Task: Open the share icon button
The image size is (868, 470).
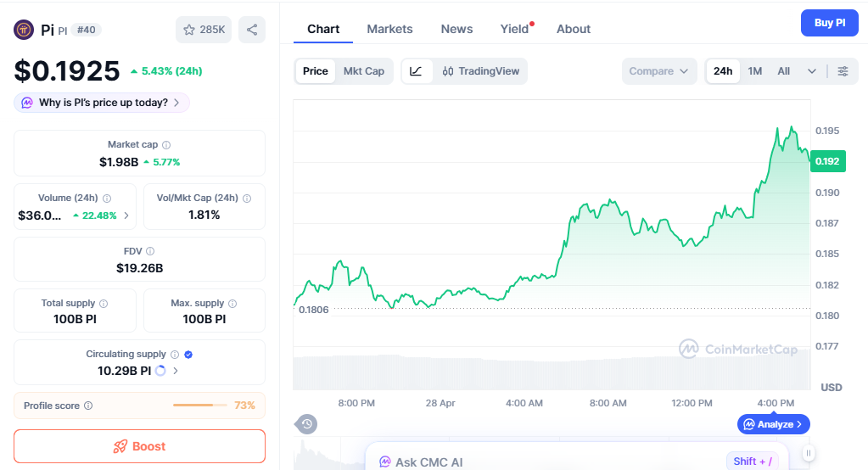Action: [x=252, y=30]
